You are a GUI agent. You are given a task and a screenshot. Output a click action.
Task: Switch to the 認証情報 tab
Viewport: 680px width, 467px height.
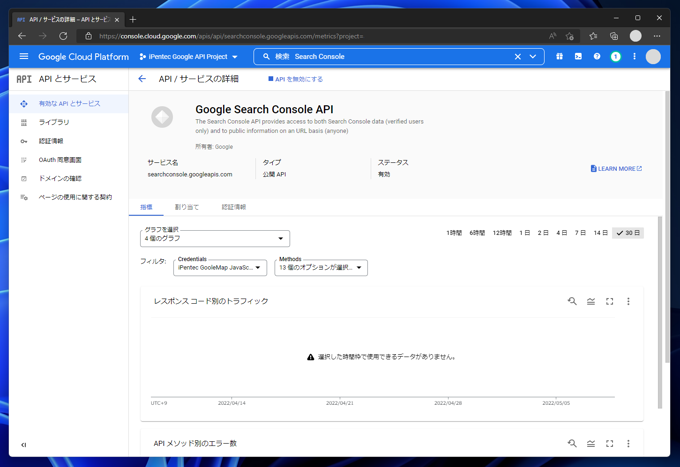234,207
